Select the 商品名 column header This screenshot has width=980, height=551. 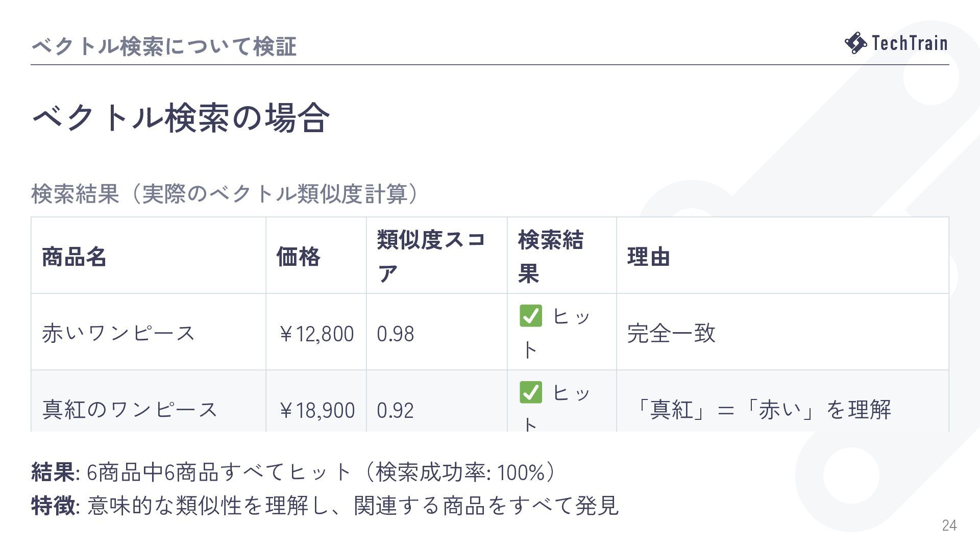coord(149,256)
